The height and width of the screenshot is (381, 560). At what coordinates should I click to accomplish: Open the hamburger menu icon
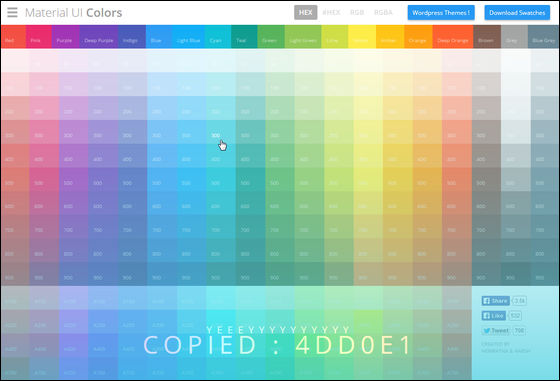pos(12,12)
